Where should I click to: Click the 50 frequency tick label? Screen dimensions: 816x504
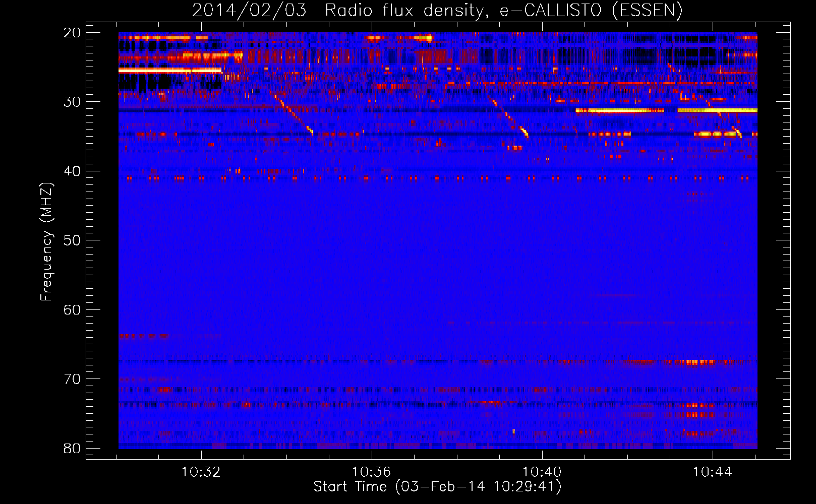[x=72, y=240]
